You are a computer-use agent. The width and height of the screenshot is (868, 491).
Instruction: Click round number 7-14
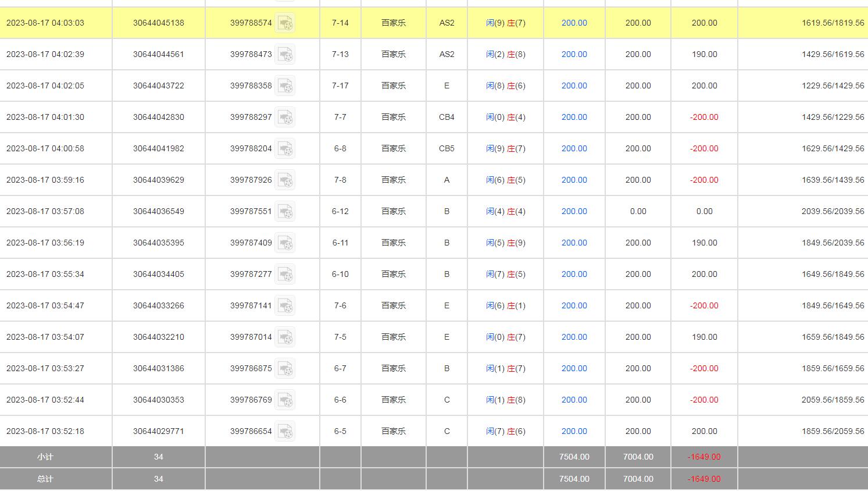[x=340, y=23]
